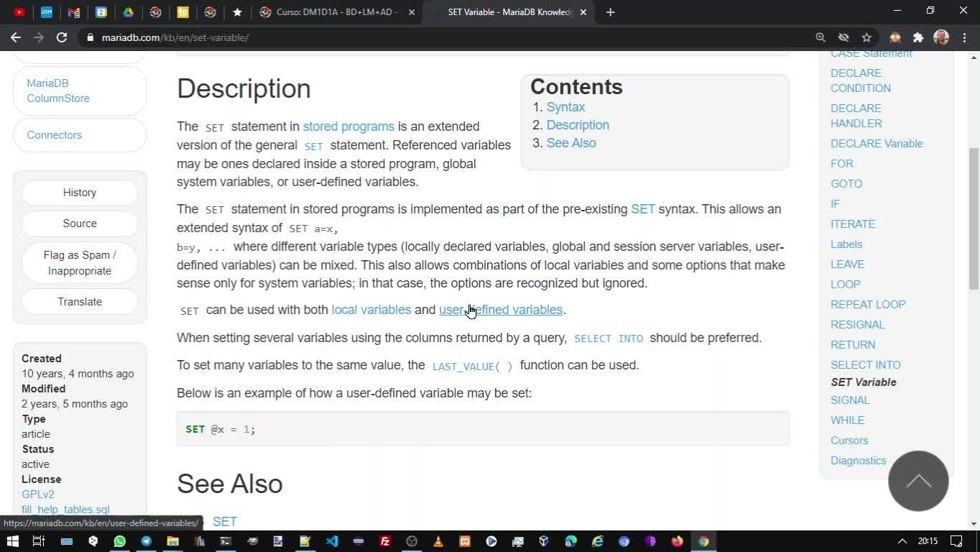
Task: Open the Google Drive pinned tab
Action: (129, 12)
